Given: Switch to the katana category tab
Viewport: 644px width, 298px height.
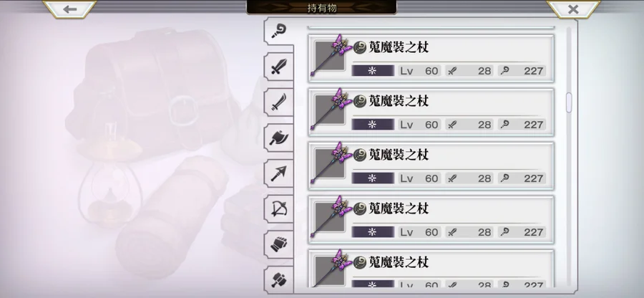Looking at the screenshot, I should click(279, 102).
